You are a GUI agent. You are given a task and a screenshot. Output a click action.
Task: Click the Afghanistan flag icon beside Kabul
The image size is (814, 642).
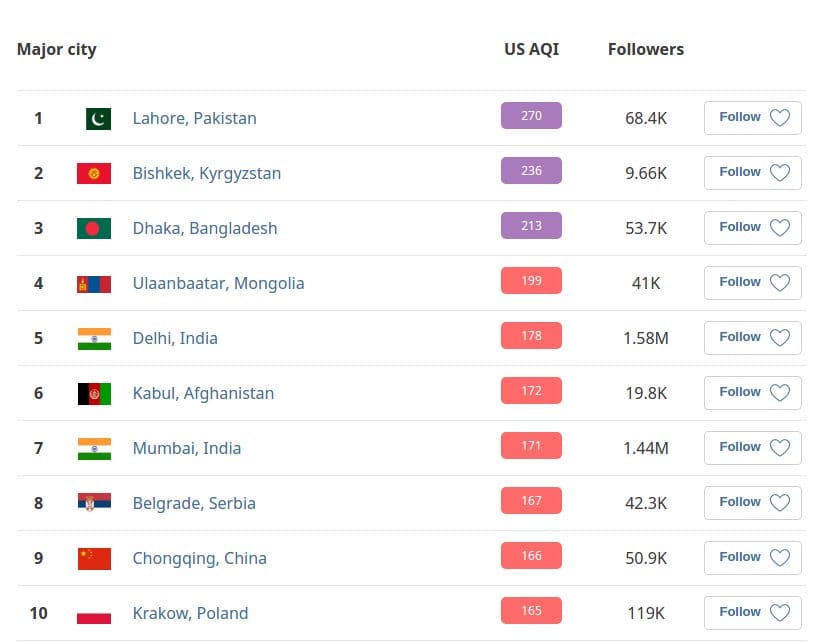94,393
